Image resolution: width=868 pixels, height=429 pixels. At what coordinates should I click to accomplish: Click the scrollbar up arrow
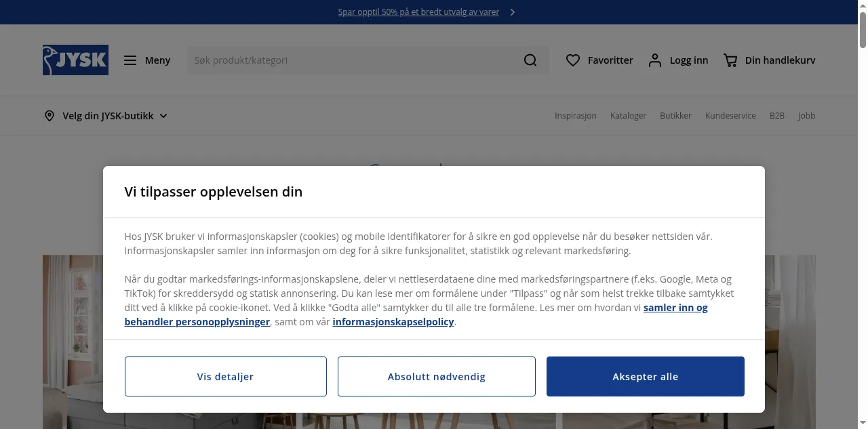[863, 5]
